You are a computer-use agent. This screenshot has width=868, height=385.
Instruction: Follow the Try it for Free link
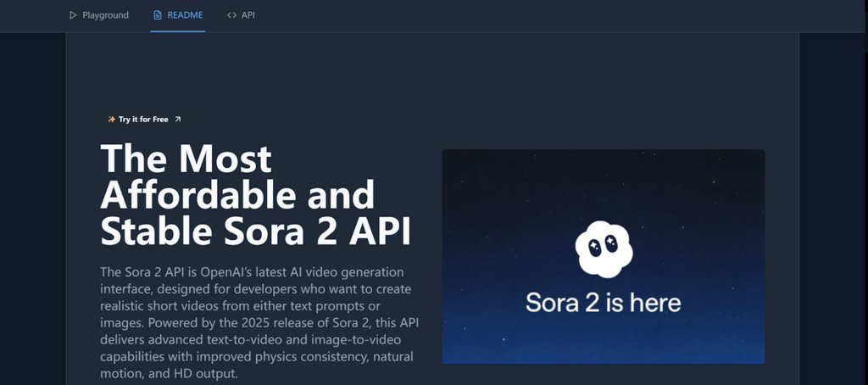coord(143,120)
